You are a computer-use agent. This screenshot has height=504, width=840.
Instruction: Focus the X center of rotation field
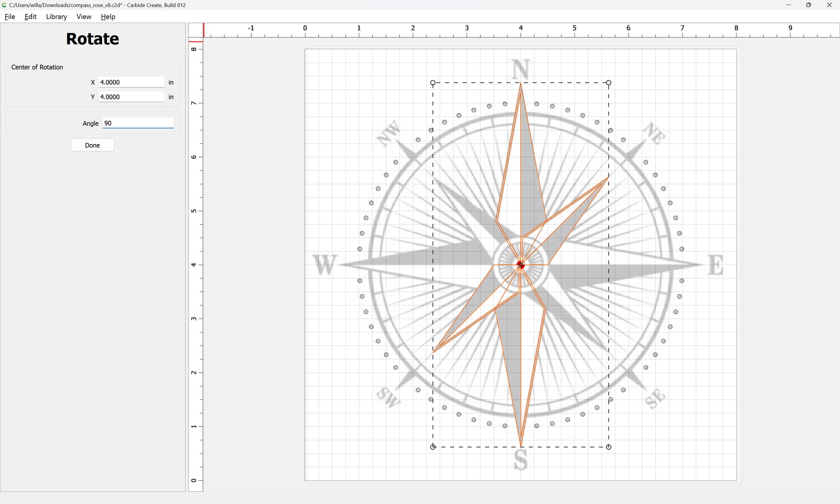coord(131,82)
